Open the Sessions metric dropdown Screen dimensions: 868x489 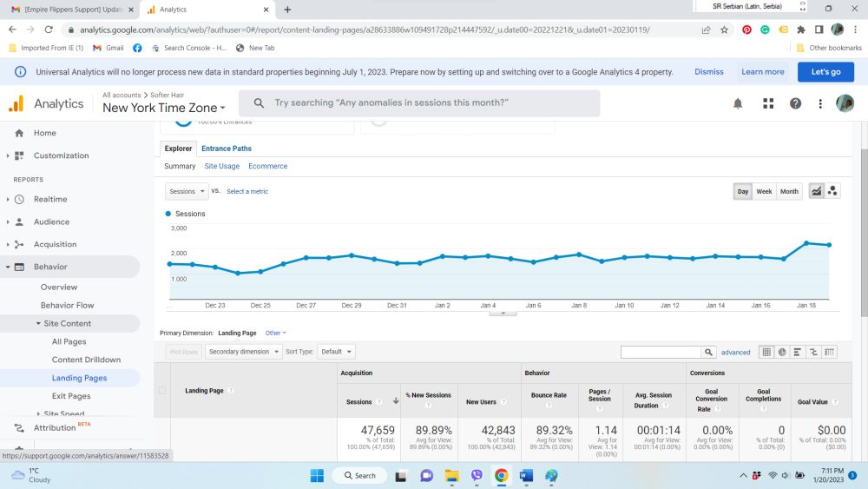[187, 192]
